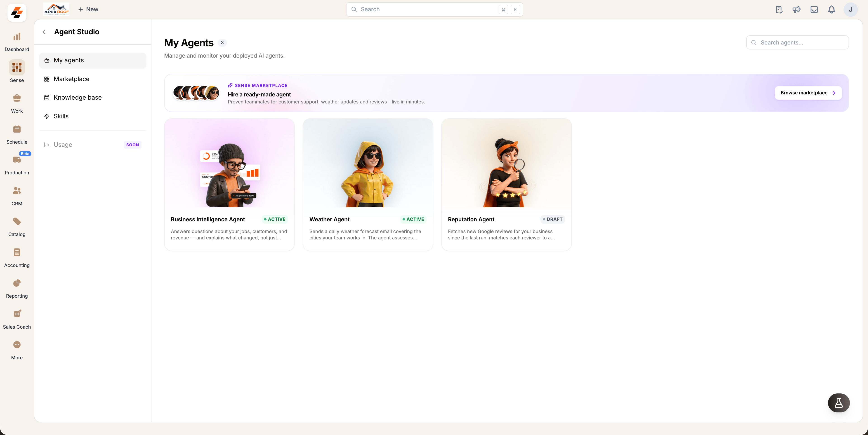The width and height of the screenshot is (868, 435).
Task: Open Marketplace in the side menu
Action: pos(93,79)
